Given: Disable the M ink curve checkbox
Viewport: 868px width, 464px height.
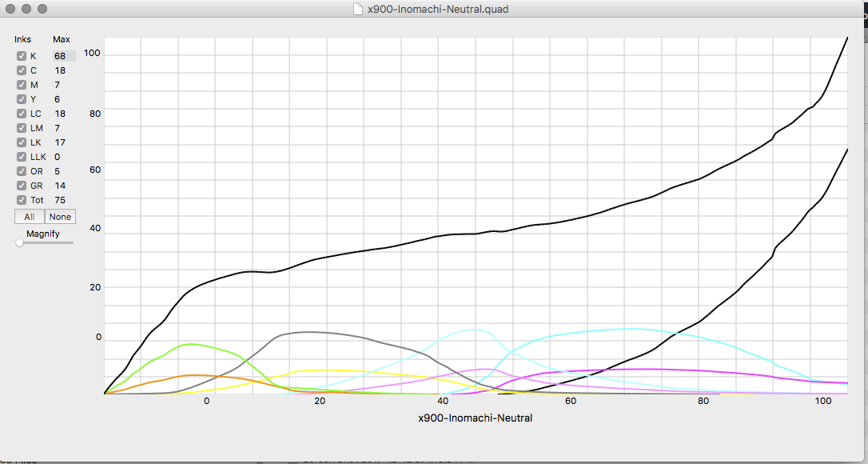Looking at the screenshot, I should click(x=22, y=85).
